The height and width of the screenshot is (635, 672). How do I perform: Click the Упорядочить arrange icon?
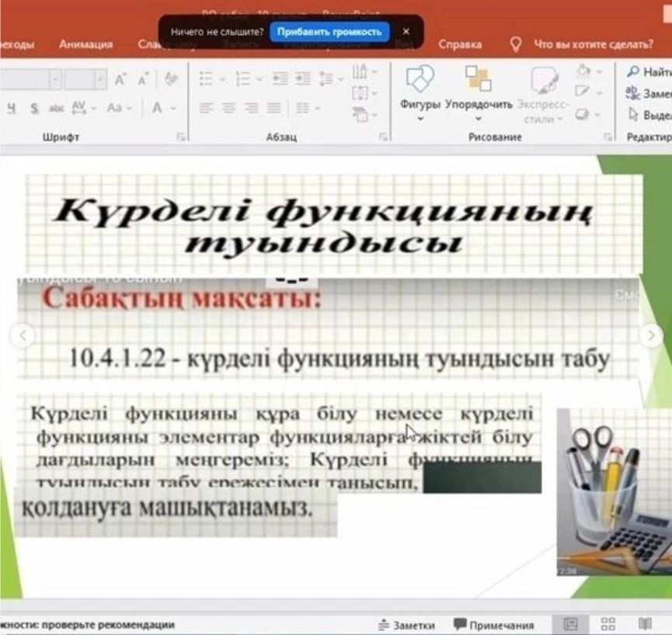pyautogui.click(x=479, y=87)
